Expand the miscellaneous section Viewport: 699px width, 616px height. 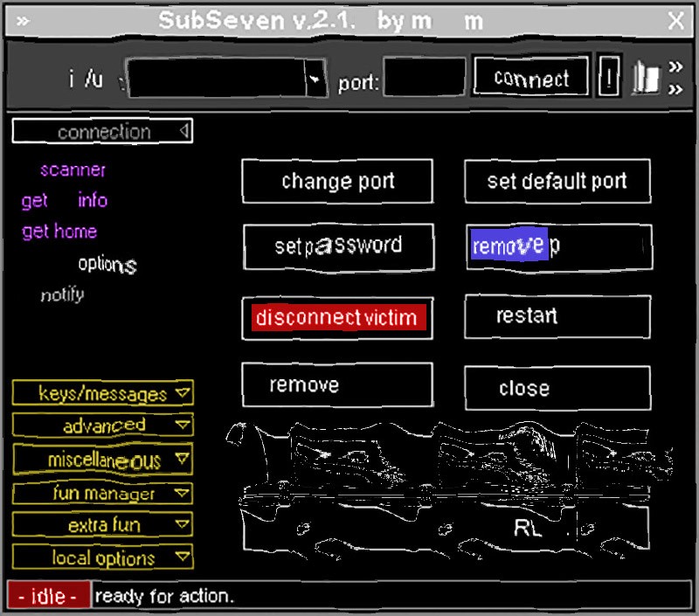click(102, 459)
